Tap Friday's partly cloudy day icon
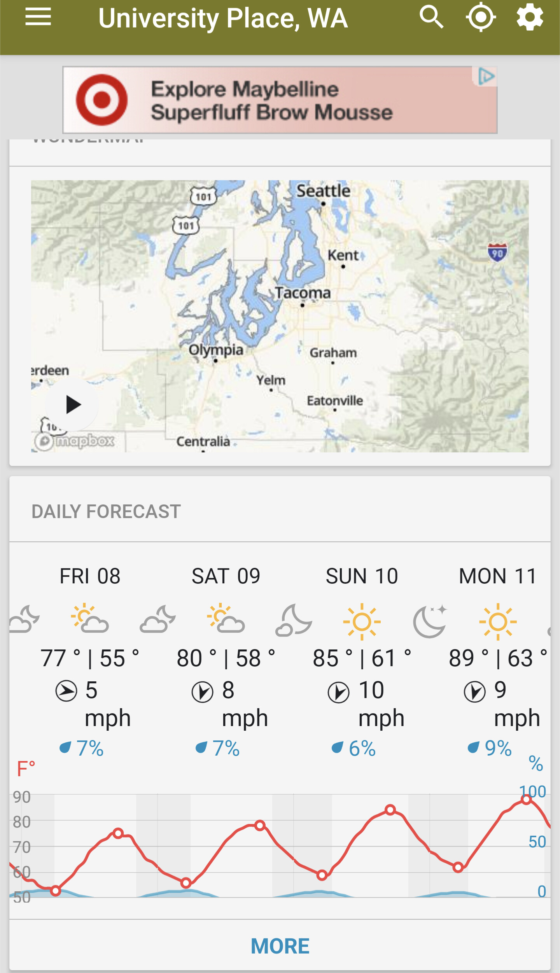 point(90,619)
